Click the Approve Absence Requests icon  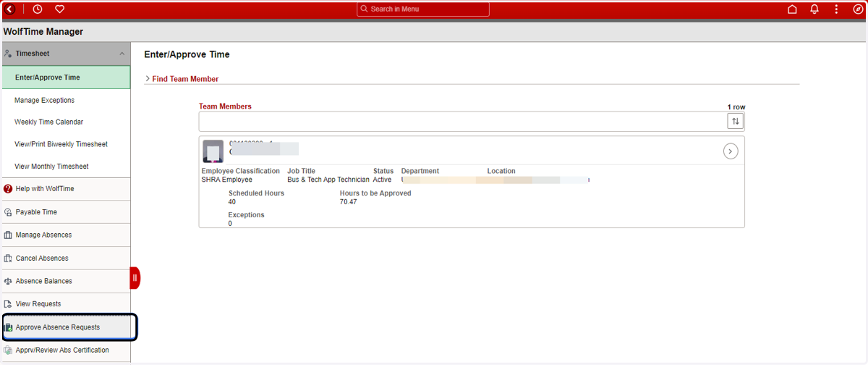pos(8,327)
